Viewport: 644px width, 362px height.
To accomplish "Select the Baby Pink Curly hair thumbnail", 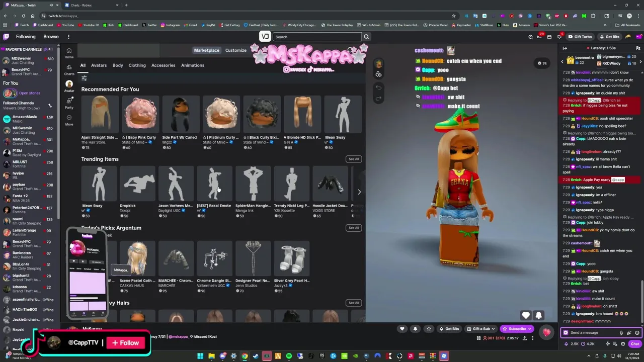I will 140,114.
